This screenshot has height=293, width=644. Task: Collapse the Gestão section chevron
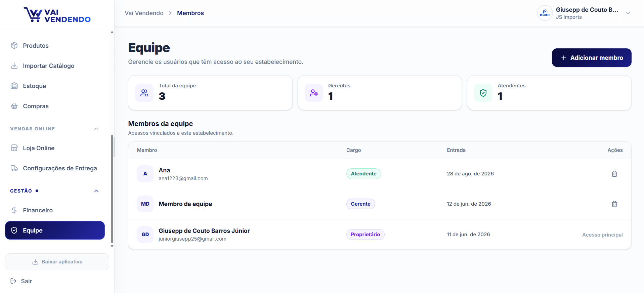click(x=96, y=191)
